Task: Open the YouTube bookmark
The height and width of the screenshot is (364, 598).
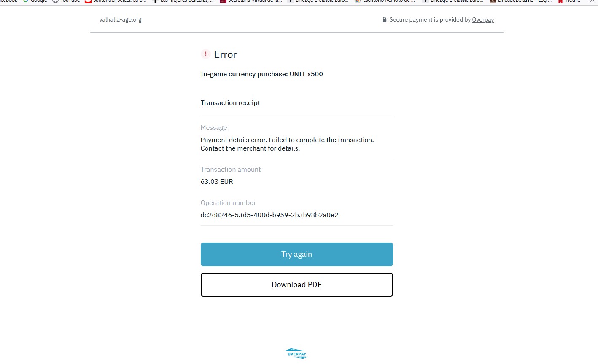Action: pyautogui.click(x=66, y=1)
